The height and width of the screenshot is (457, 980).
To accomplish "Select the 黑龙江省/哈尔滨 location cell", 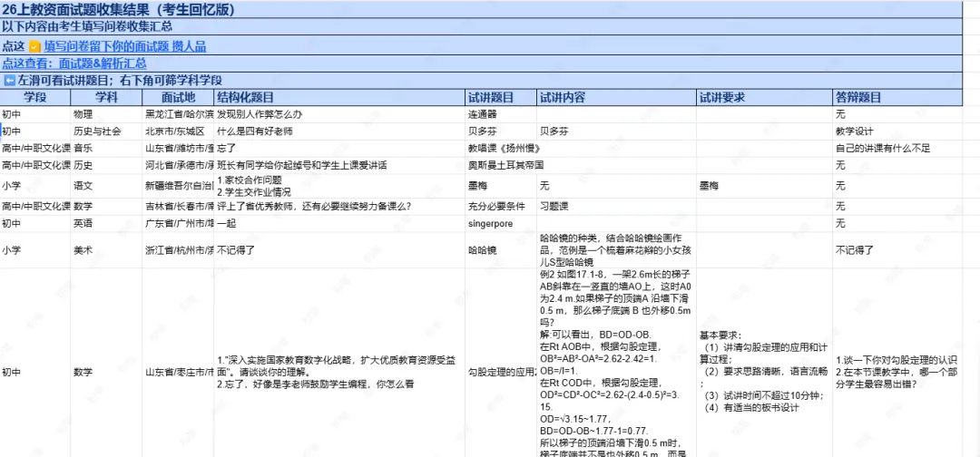I will pos(178,114).
